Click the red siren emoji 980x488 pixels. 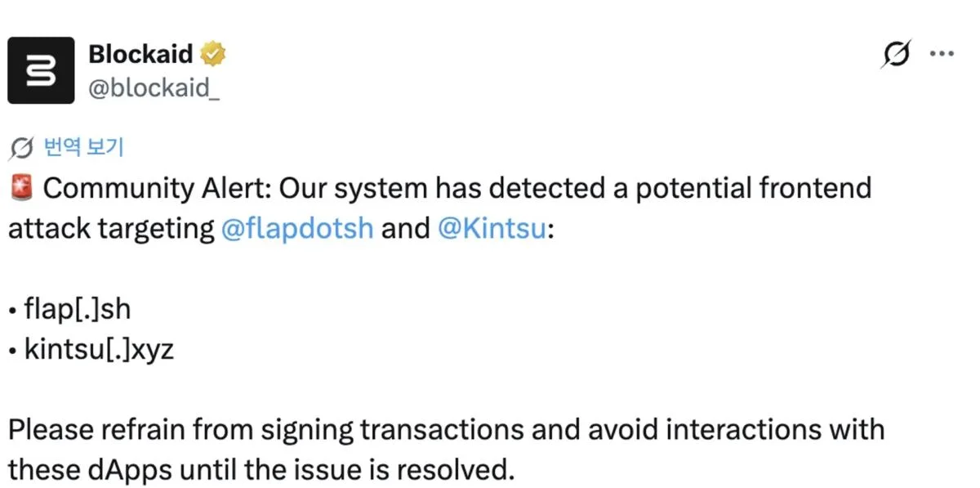[21, 188]
